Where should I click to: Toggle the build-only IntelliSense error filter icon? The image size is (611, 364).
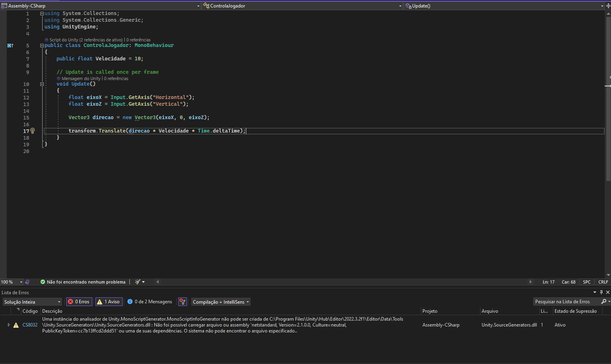182,302
